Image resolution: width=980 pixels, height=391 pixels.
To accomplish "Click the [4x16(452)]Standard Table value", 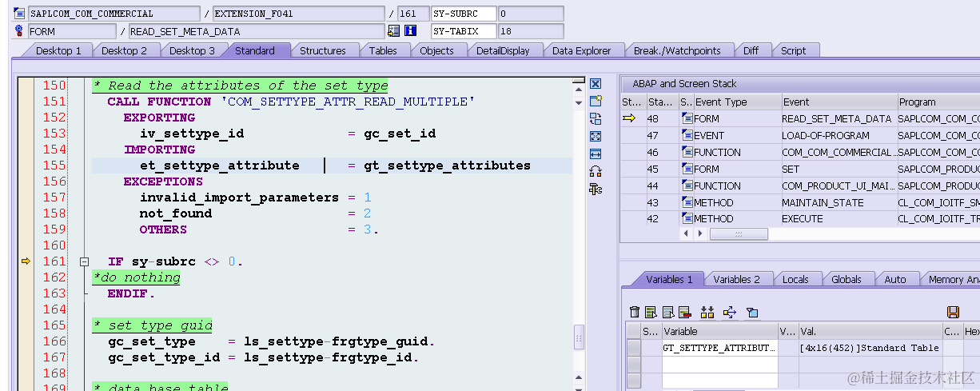I will tap(870, 348).
